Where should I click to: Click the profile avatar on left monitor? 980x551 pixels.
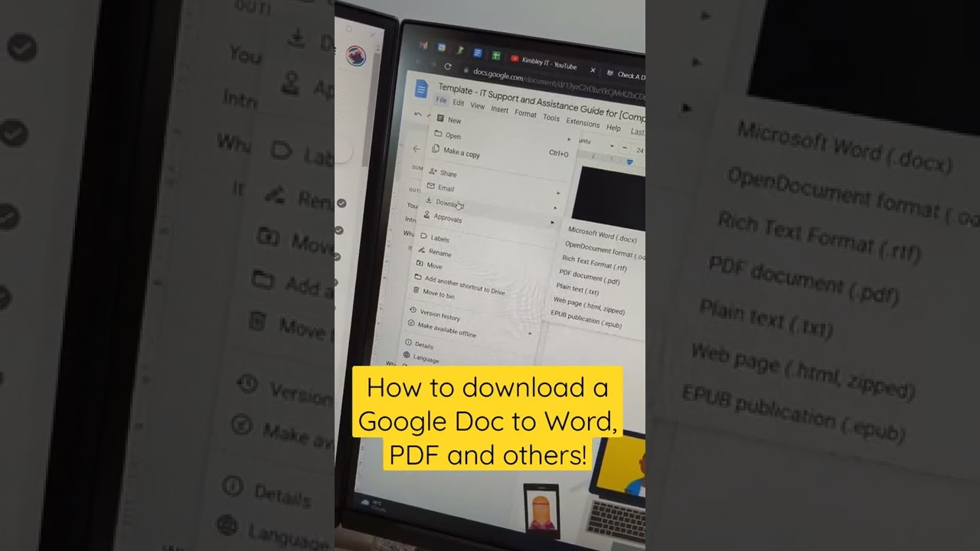pyautogui.click(x=354, y=55)
